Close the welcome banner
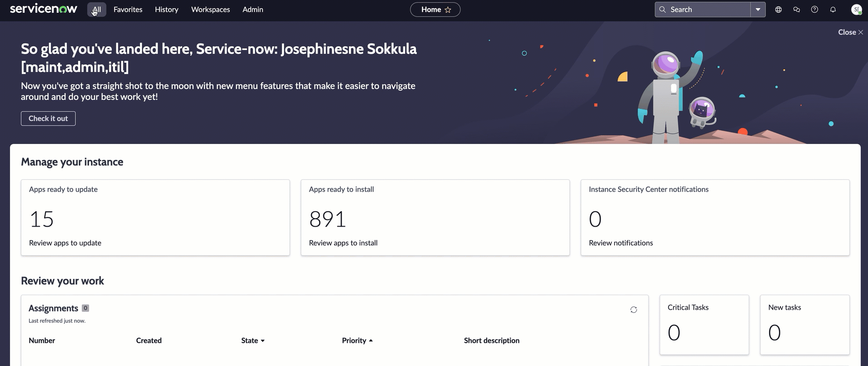868x366 pixels. coord(850,32)
